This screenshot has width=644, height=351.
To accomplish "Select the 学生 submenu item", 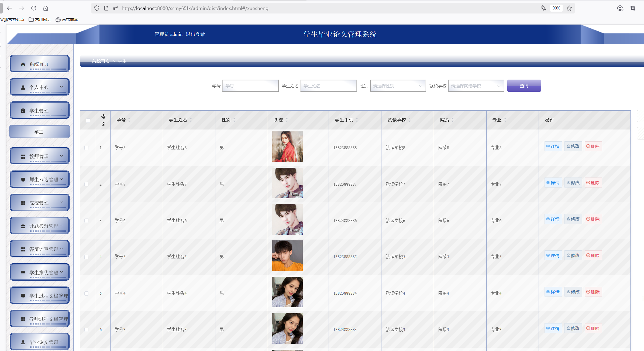I will 40,132.
